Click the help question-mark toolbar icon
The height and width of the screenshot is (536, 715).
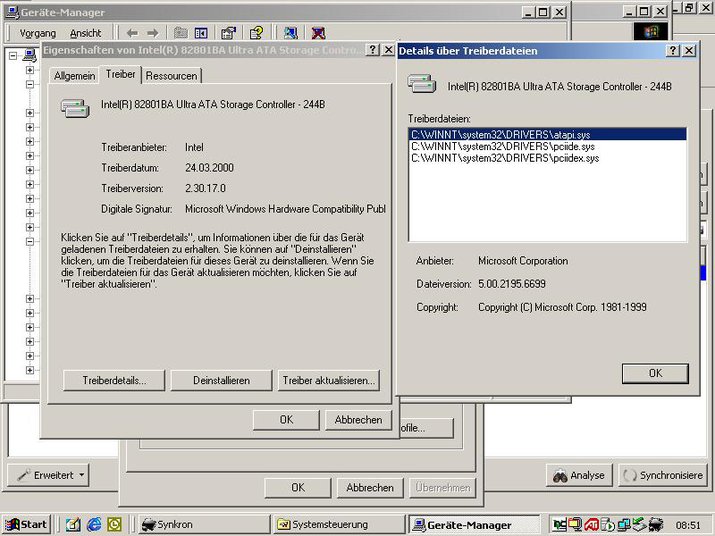pos(256,33)
